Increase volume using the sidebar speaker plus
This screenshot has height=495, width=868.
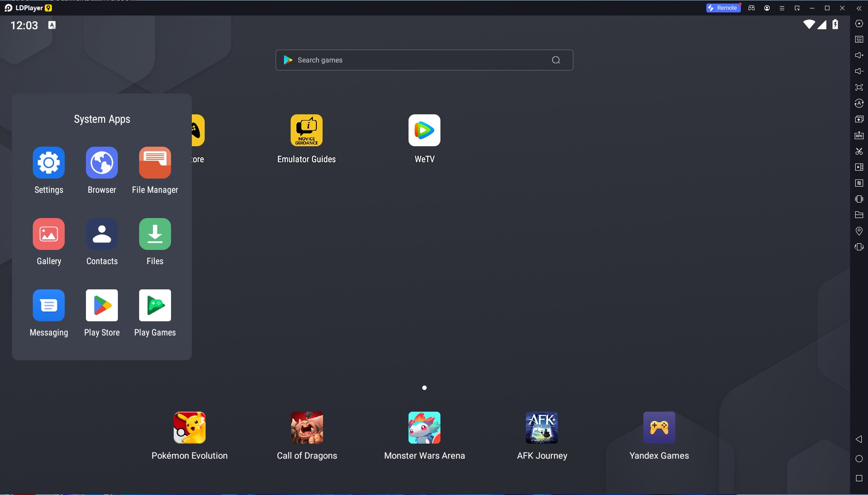click(859, 55)
